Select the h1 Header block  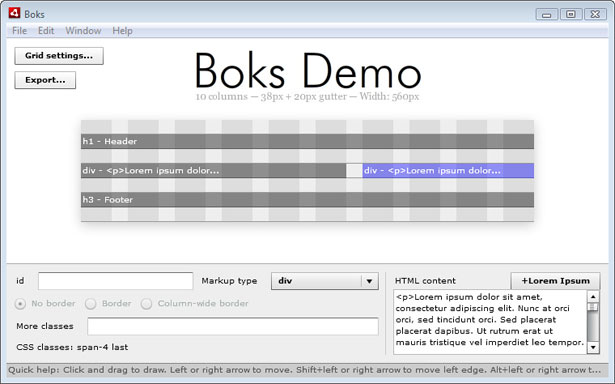tap(307, 141)
